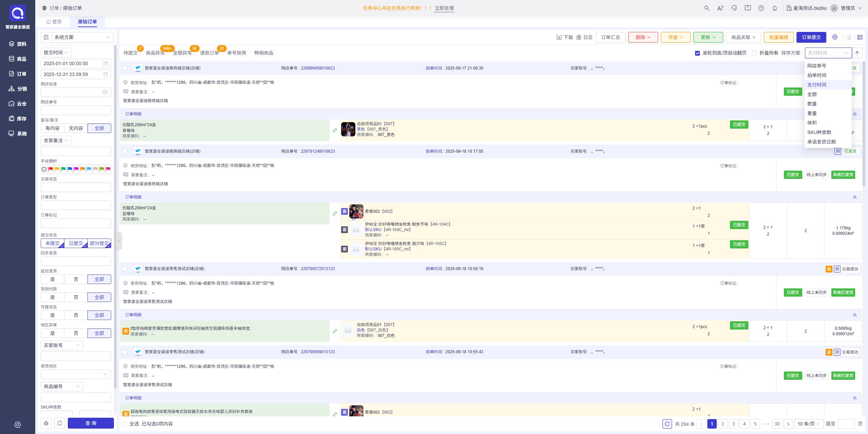Enable the 折叠所有 checkbox
The height and width of the screenshot is (434, 868).
click(754, 53)
